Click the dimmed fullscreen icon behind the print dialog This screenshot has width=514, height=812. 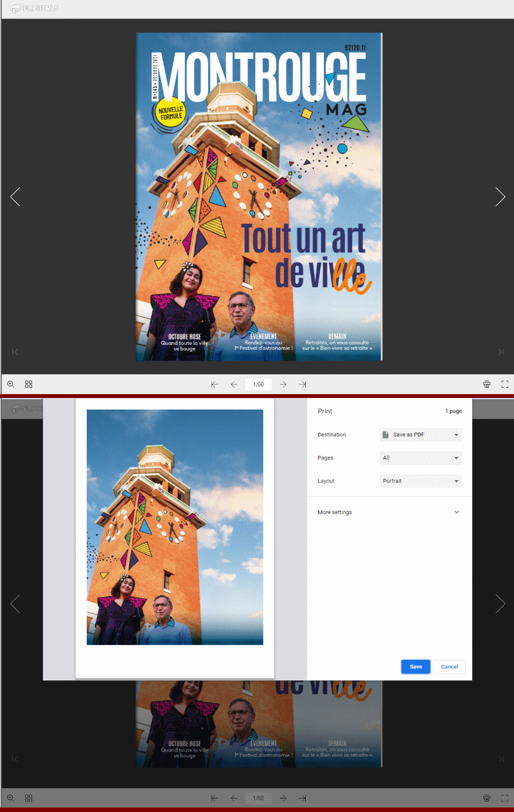pos(505,798)
